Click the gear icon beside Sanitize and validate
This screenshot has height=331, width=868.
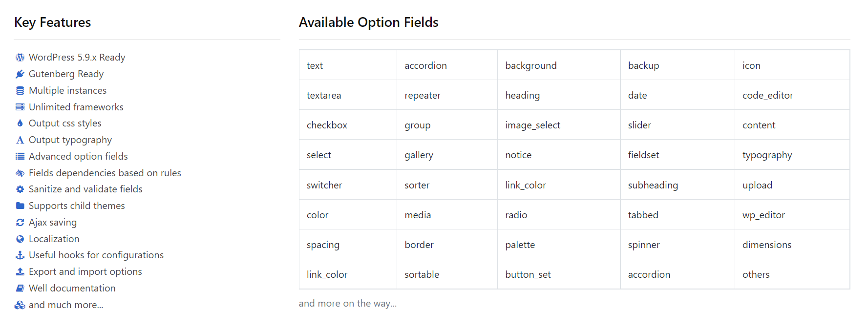20,189
